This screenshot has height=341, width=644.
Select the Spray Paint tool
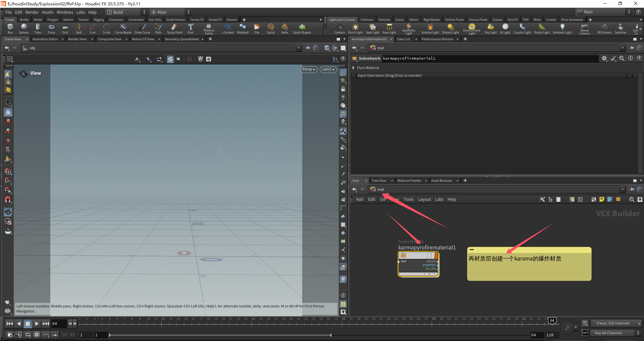coord(174,29)
